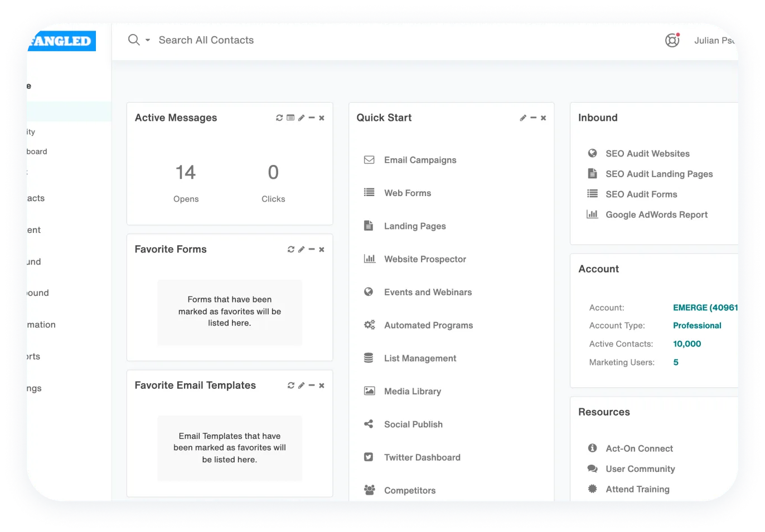
Task: Select the Email Campaigns envelope icon
Action: pyautogui.click(x=369, y=159)
